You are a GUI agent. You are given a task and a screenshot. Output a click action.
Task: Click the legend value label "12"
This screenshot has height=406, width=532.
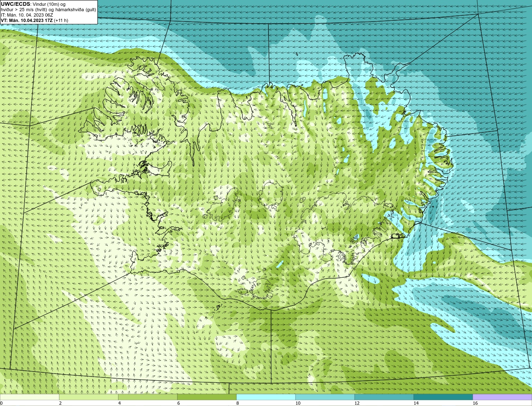click(x=357, y=403)
